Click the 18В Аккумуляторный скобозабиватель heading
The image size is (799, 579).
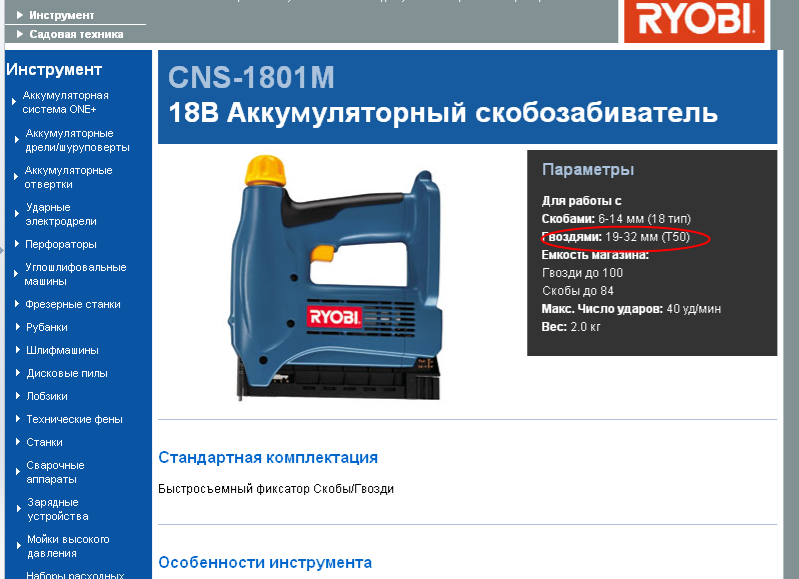443,112
